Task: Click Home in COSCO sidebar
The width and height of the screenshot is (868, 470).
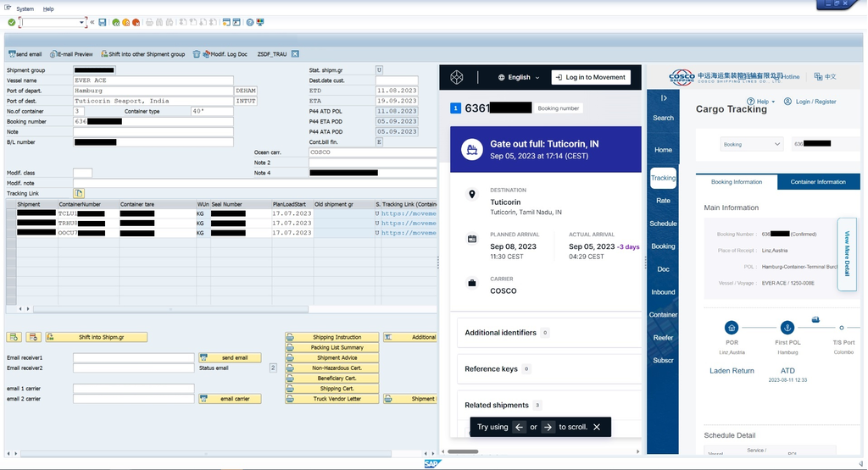Action: point(663,150)
